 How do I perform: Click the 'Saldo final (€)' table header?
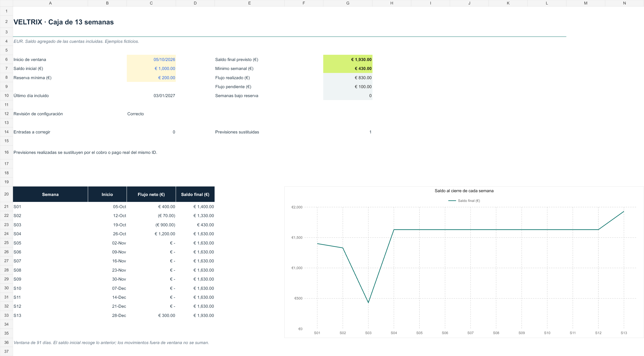[x=195, y=194]
